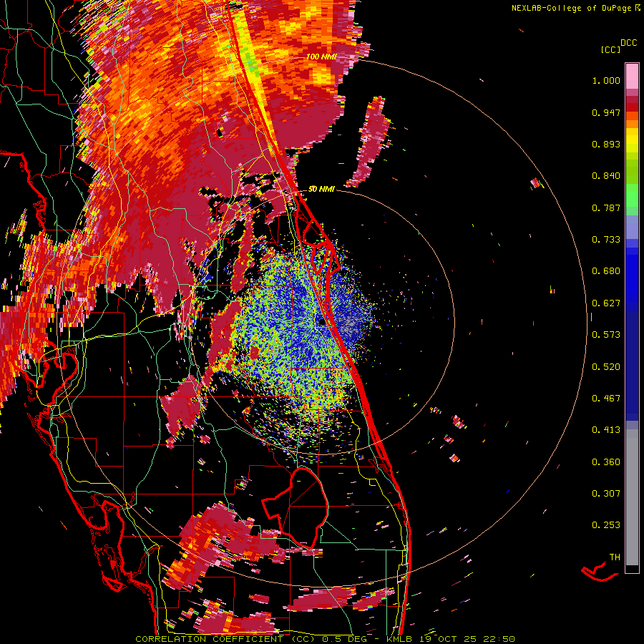
Task: Click the DCC legend title
Action: tap(628, 43)
